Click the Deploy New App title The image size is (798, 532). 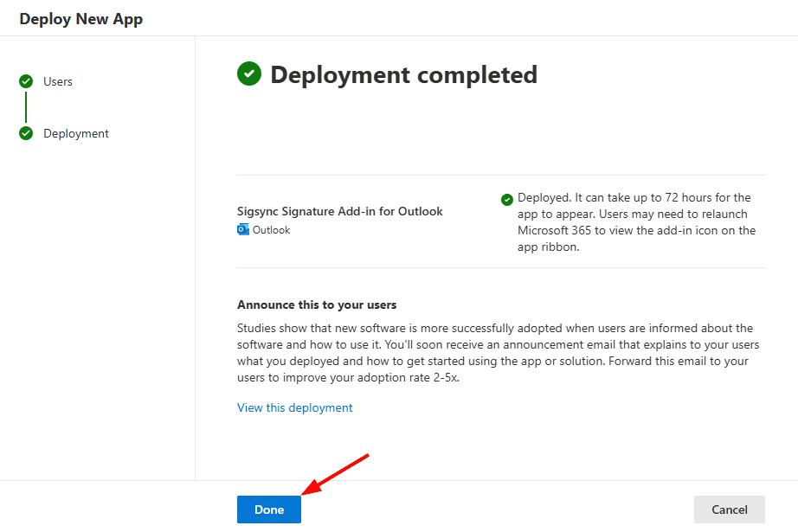tap(80, 19)
